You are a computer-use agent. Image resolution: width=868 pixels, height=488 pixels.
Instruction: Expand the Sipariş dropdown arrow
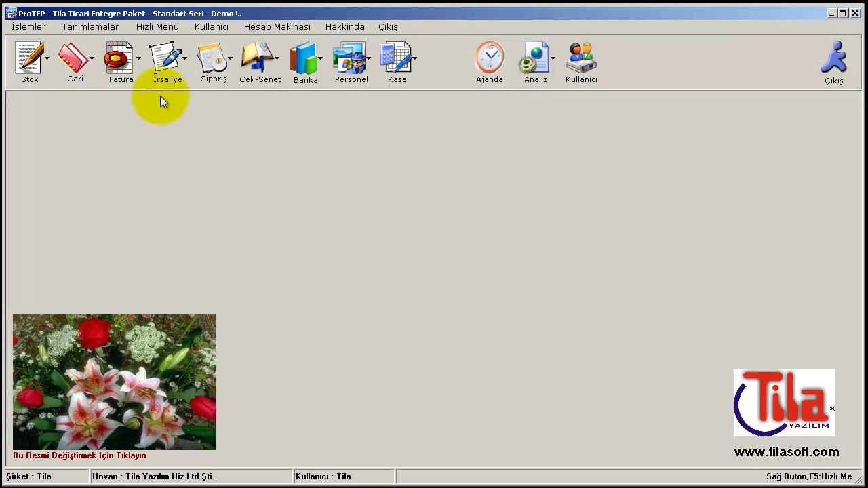231,59
